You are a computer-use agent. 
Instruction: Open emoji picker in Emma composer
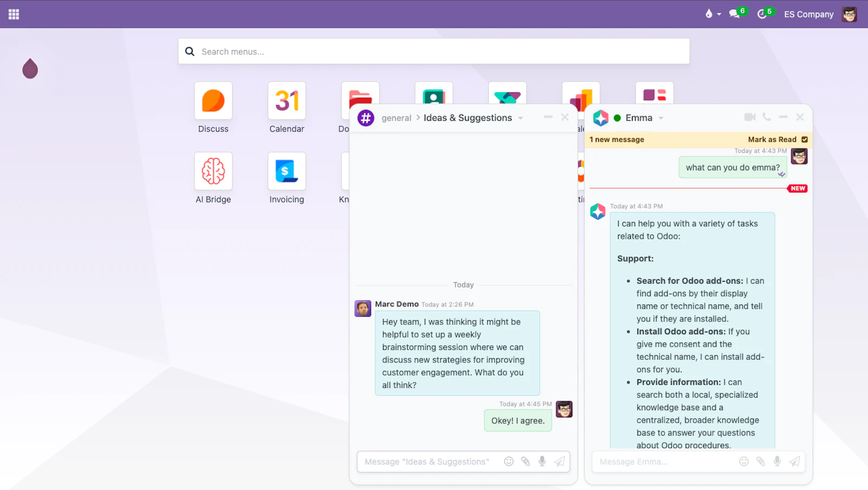744,461
